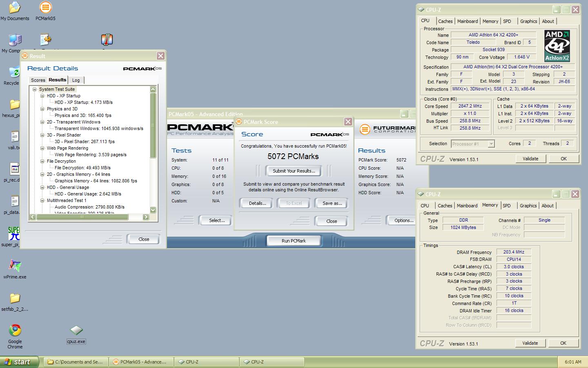Collapse the Physics and 3D node
The height and width of the screenshot is (368, 588).
pos(42,109)
